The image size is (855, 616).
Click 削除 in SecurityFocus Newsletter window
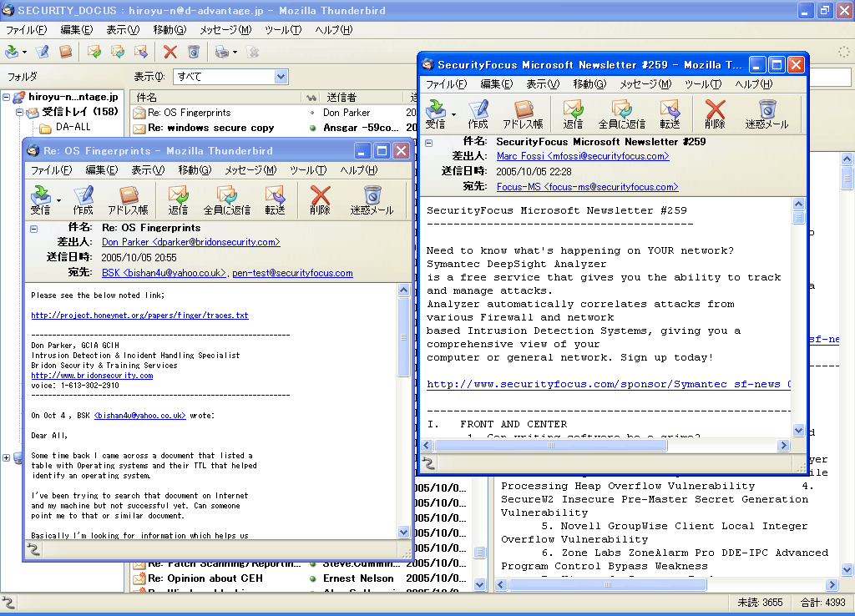point(715,114)
